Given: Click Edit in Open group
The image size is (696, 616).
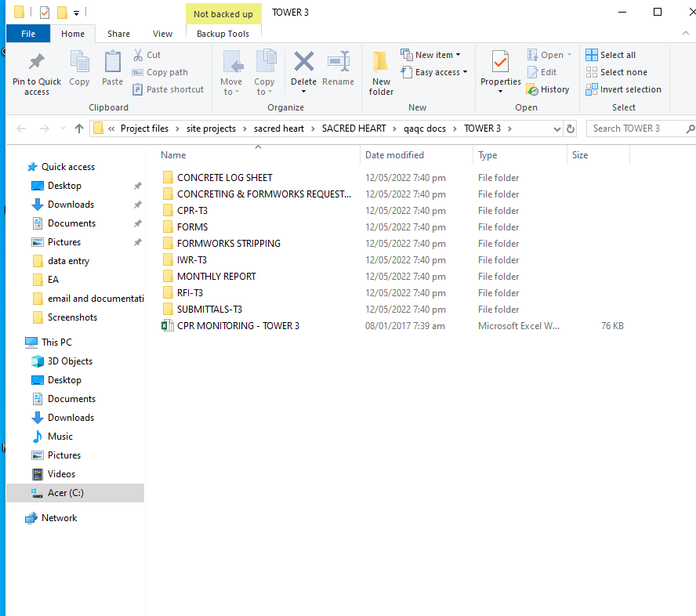Looking at the screenshot, I should pos(542,72).
